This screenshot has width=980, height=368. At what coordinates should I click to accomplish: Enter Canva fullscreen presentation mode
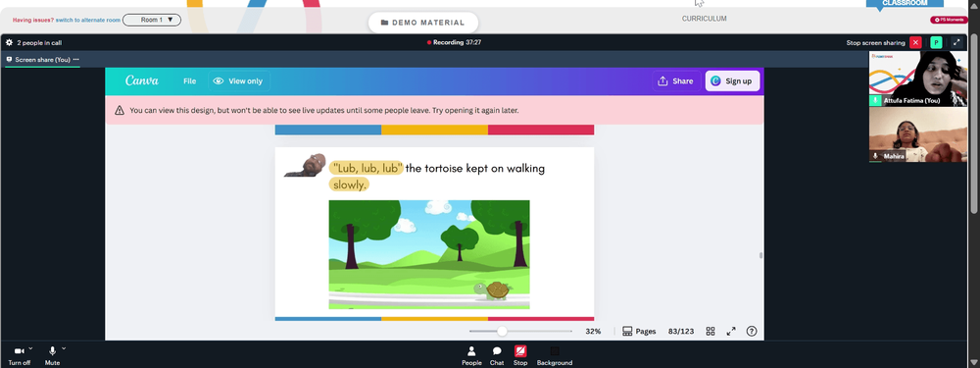point(731,331)
